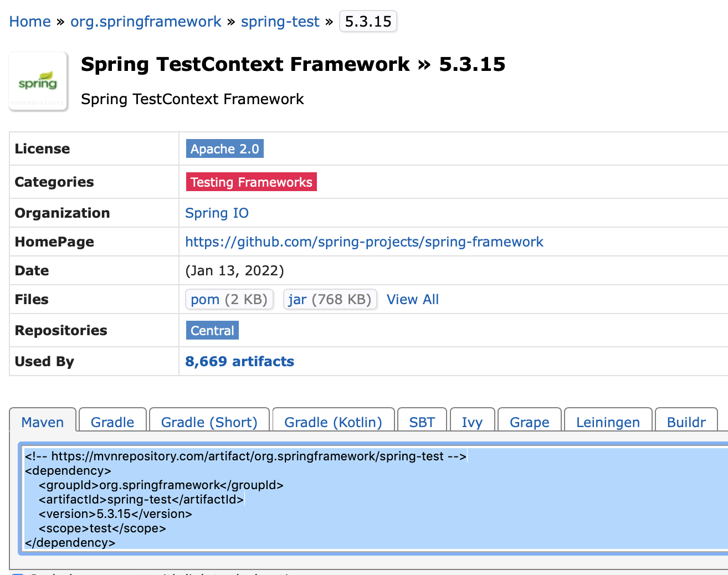Screen dimensions: 728x575
Task: Click the 5.3.15 version badge
Action: point(368,22)
